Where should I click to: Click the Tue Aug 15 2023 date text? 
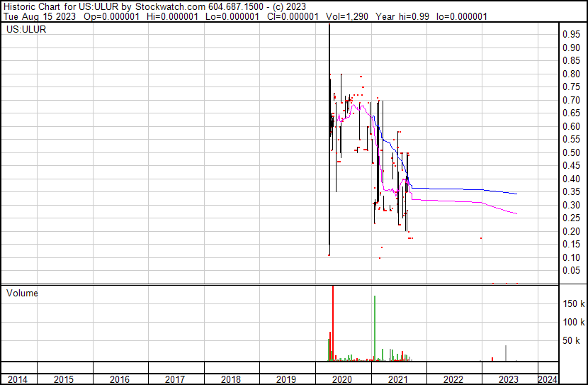pyautogui.click(x=36, y=16)
